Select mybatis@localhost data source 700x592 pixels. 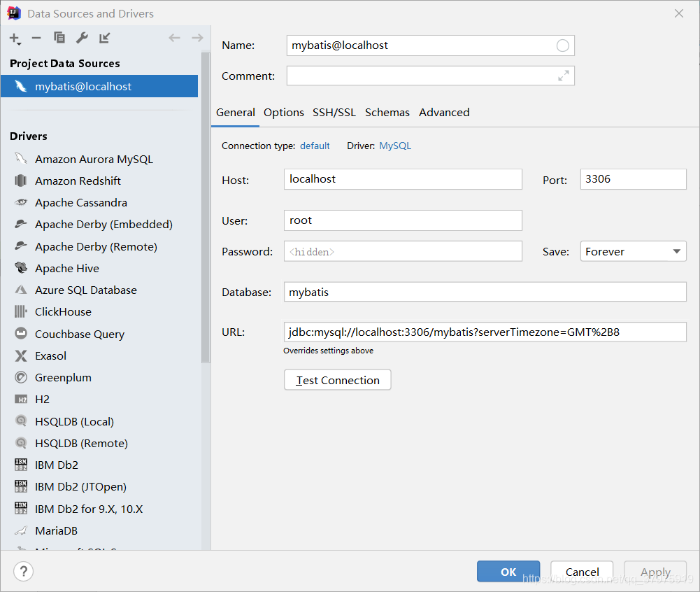(99, 86)
